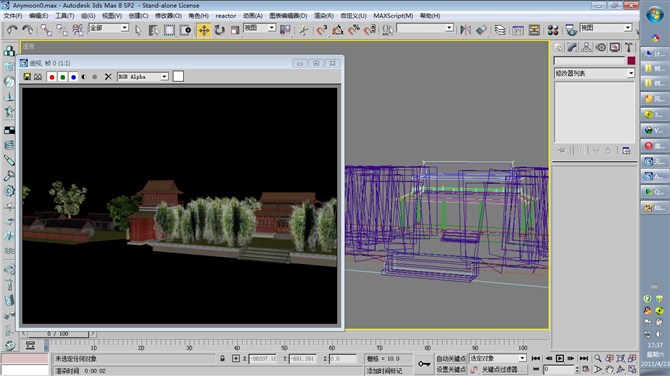Open the reference coordinate system 视图 dropdown

[259, 28]
